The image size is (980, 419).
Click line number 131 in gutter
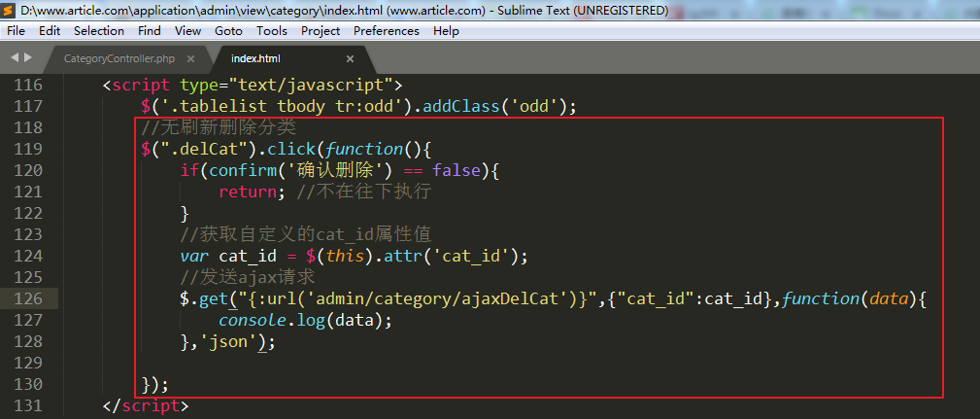(28, 405)
